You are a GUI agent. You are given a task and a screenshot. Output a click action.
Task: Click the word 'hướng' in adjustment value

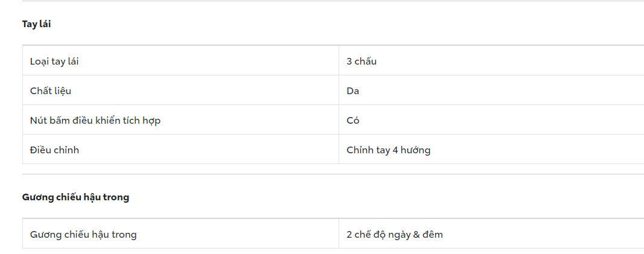coord(416,150)
